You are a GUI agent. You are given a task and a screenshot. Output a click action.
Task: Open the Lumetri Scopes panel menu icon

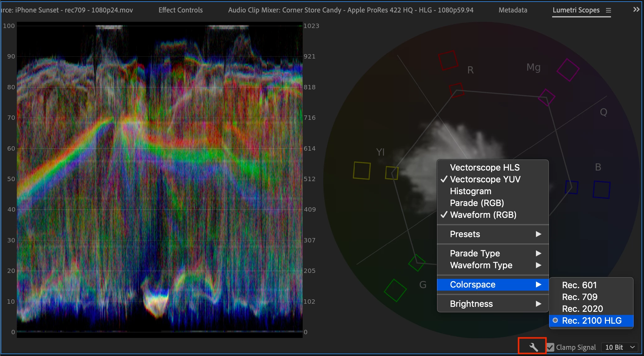point(608,10)
